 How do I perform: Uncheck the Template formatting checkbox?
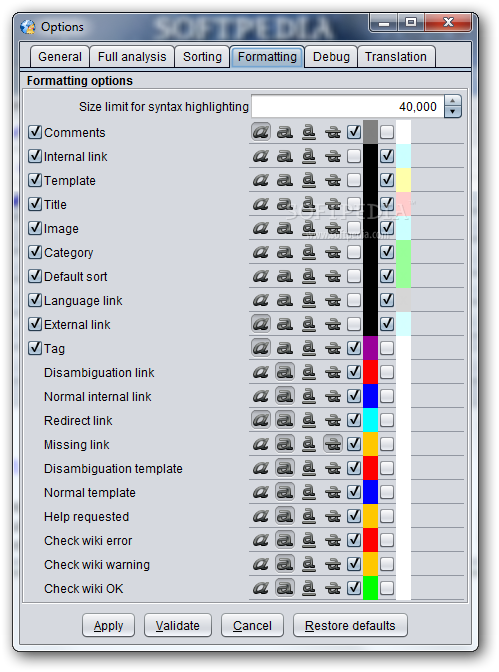pos(35,180)
